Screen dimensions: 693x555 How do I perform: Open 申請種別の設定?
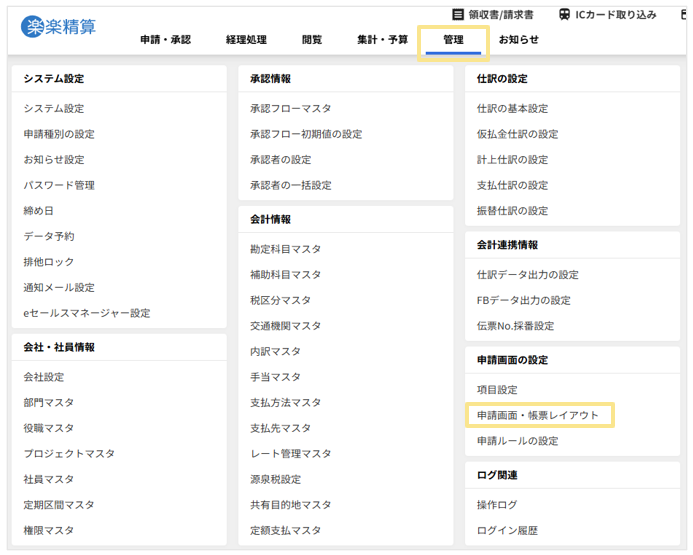coord(59,134)
